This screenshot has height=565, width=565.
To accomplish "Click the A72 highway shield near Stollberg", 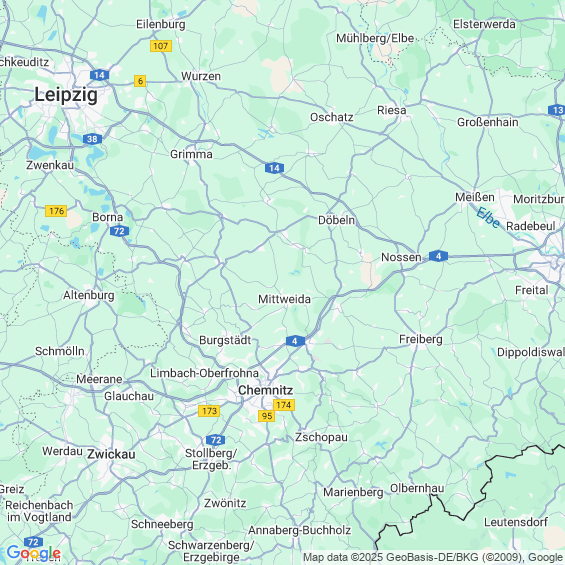I will click(215, 440).
